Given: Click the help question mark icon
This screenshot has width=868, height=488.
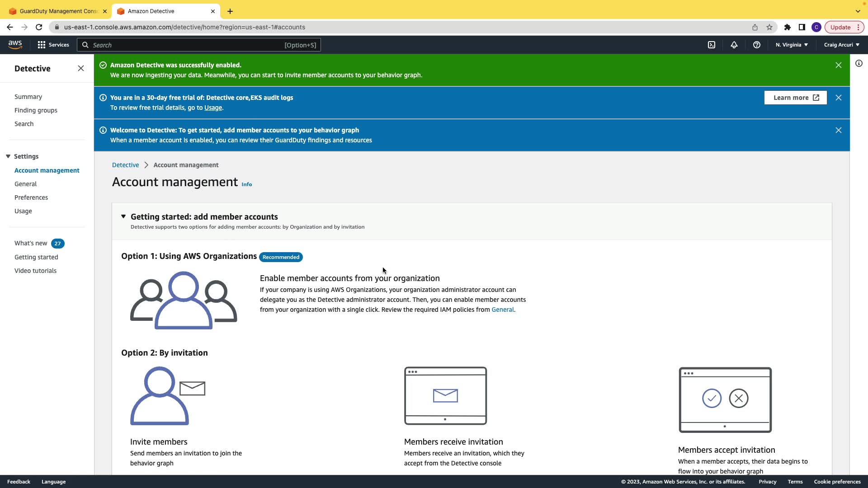Looking at the screenshot, I should [757, 45].
